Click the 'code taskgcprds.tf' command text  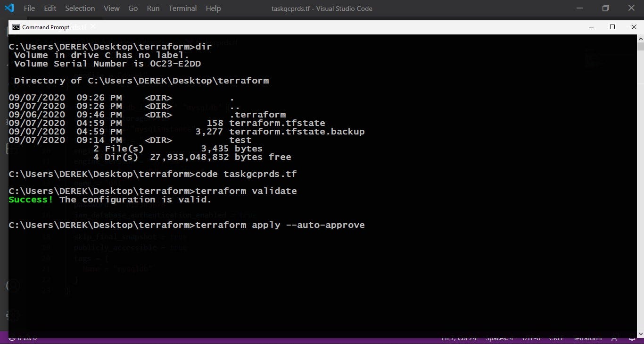[246, 174]
